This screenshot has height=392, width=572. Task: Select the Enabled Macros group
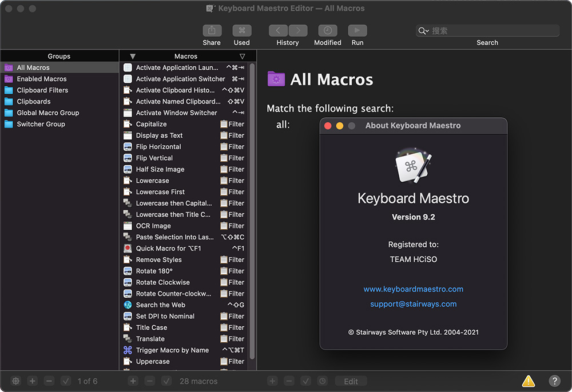59,79
